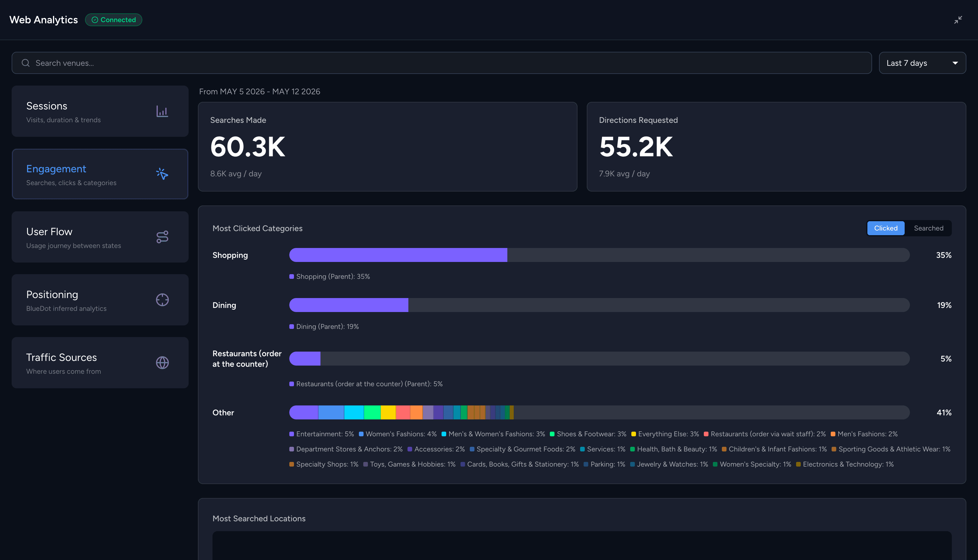Click "Men's & Women's Fashions: 3%" legend text
The image size is (978, 560).
tap(497, 434)
